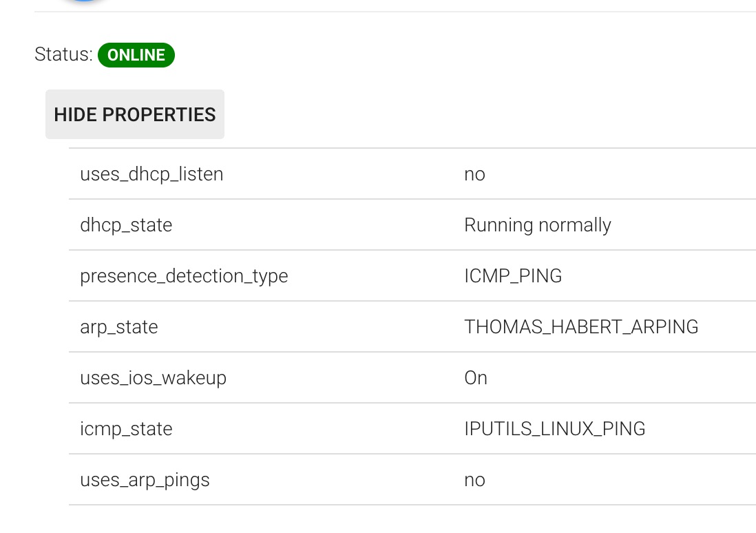The width and height of the screenshot is (756, 533).
Task: Select the arp_state property name
Action: (118, 328)
